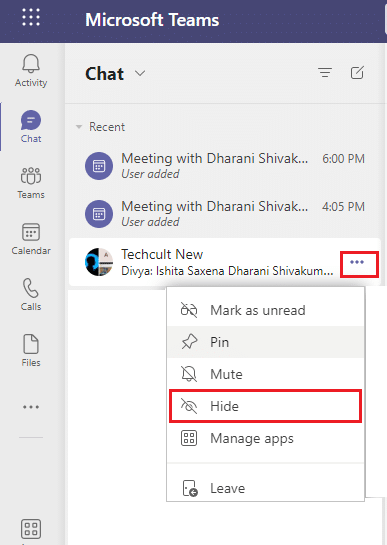Open the Apps icon at sidebar bottom

(x=31, y=529)
